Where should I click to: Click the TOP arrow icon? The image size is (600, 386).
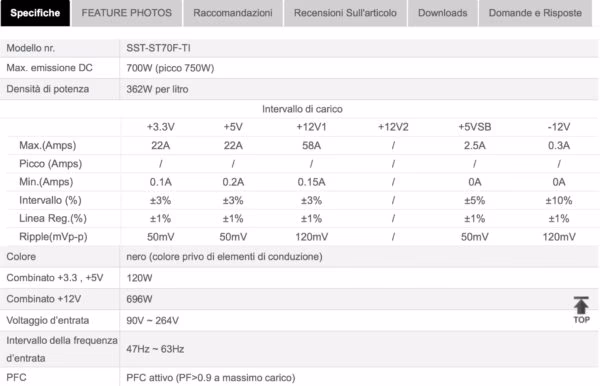[x=581, y=310]
